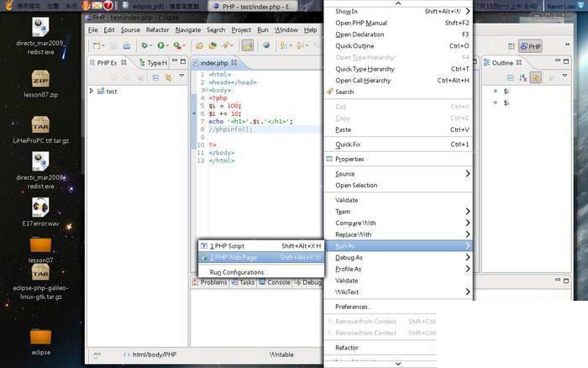Open the Navigate menu

point(188,30)
